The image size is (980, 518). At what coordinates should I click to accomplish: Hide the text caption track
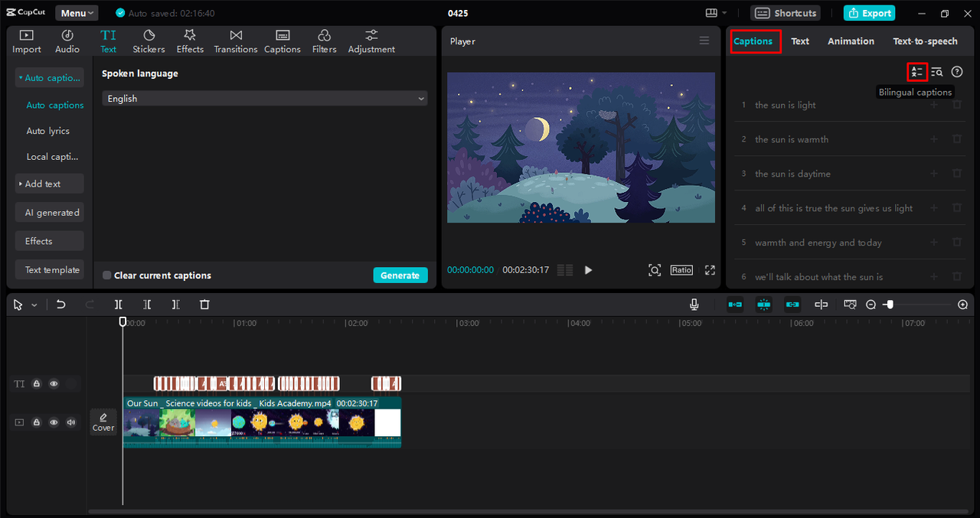(54, 384)
